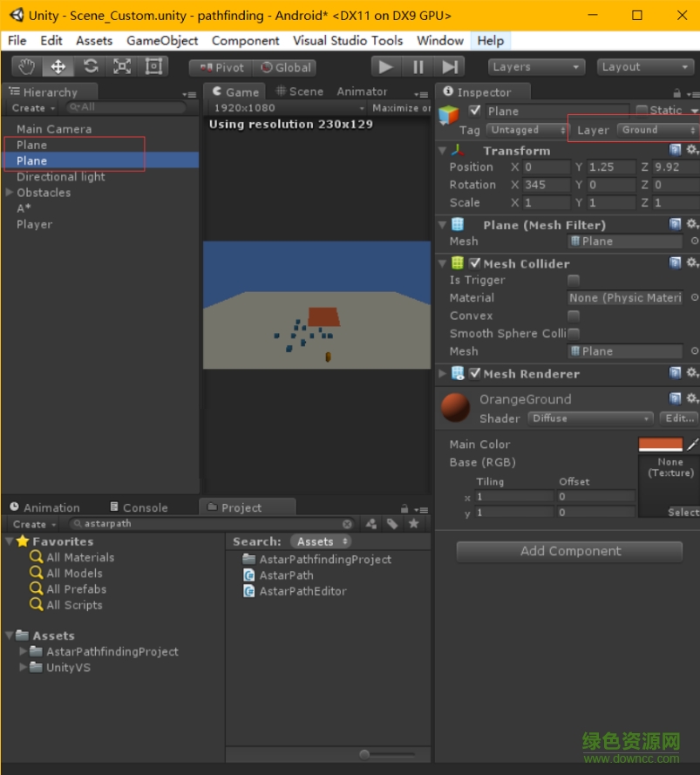The width and height of the screenshot is (700, 775).
Task: Open the search by type filter in Project
Action: tap(370, 524)
